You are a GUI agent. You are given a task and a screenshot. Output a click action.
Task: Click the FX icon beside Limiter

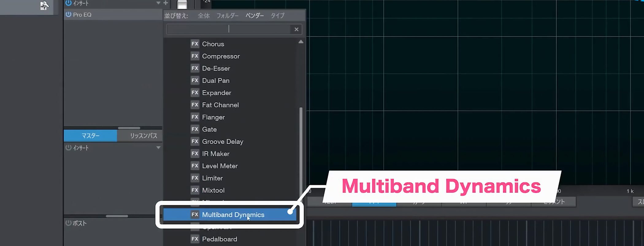[x=195, y=178]
